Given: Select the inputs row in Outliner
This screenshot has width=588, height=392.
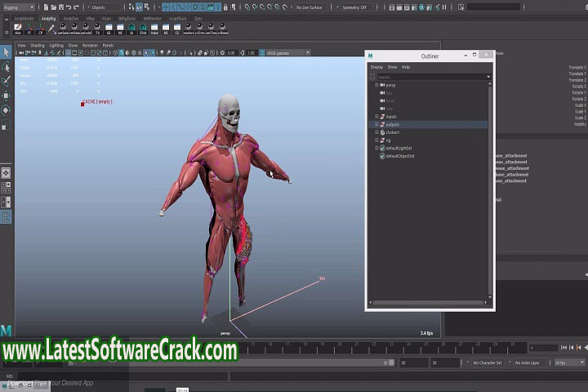Looking at the screenshot, I should click(x=428, y=117).
